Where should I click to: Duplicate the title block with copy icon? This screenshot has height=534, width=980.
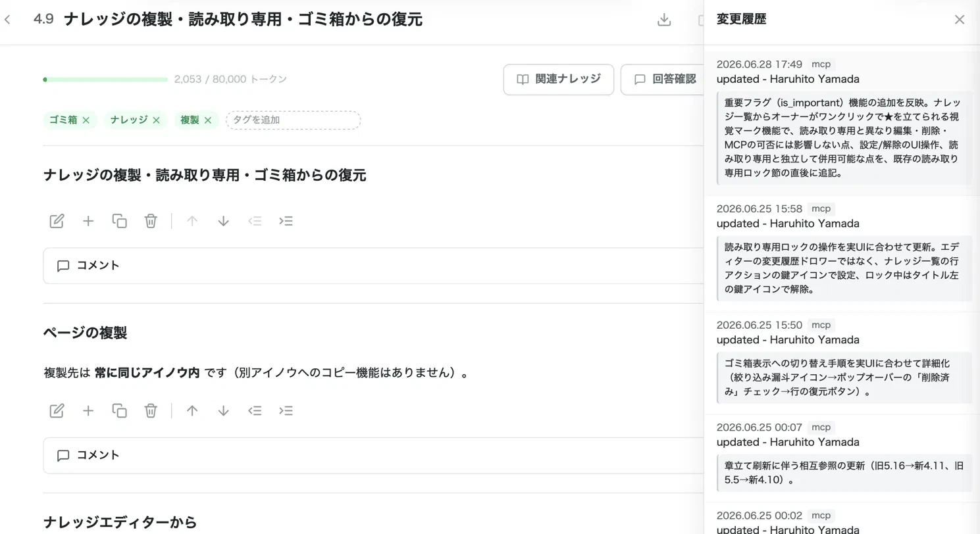coord(119,221)
